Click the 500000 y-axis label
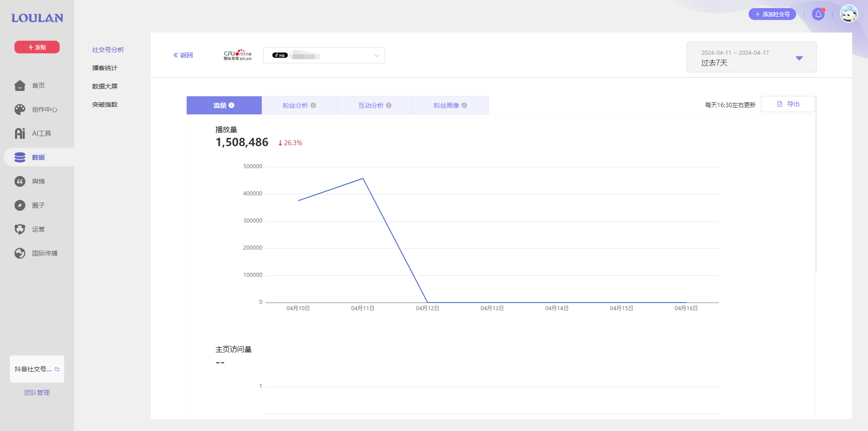 253,166
